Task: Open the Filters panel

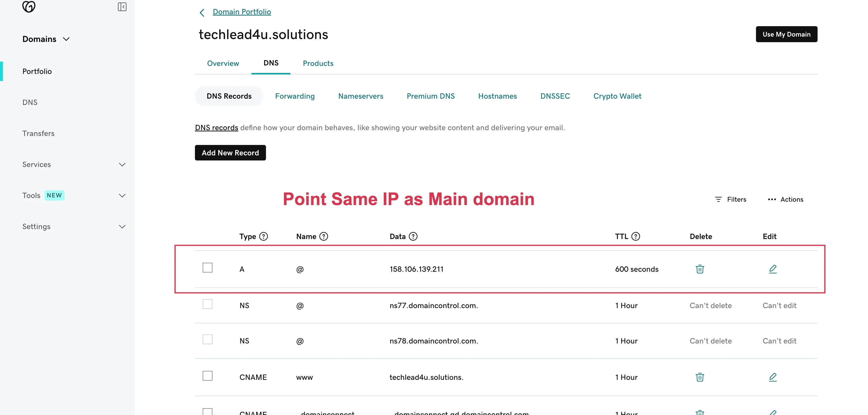Action: (x=731, y=199)
